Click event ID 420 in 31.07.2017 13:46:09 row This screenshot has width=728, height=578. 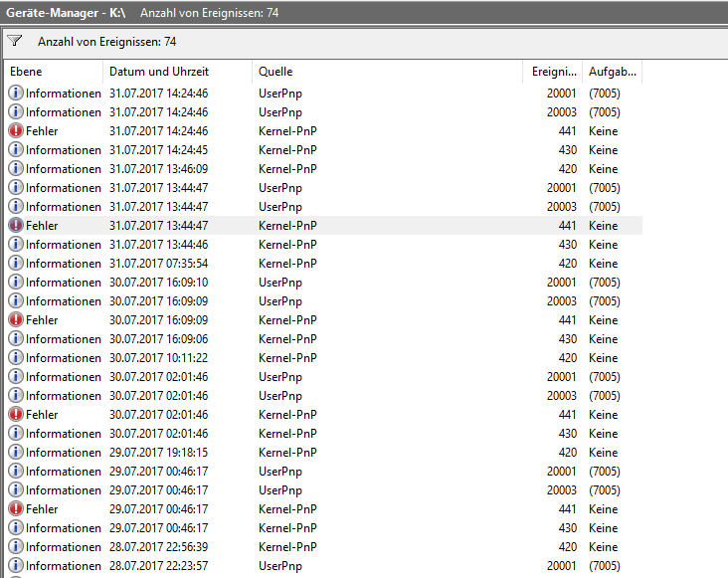click(567, 169)
